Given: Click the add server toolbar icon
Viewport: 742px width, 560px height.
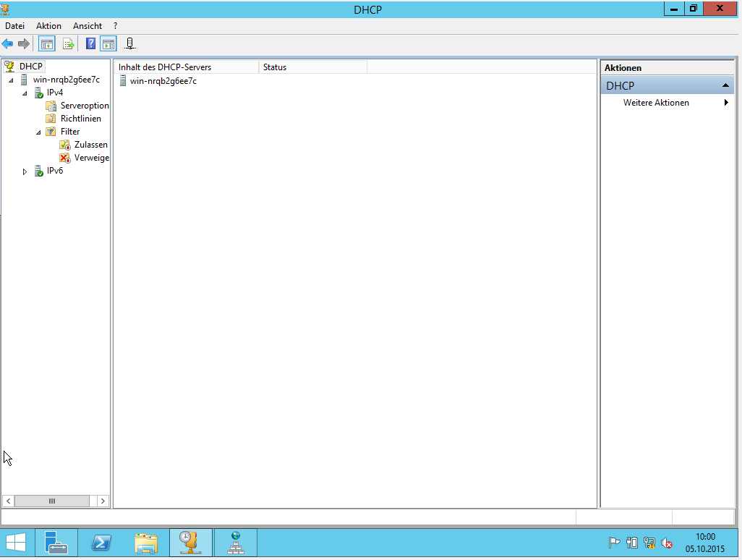Looking at the screenshot, I should pos(129,44).
